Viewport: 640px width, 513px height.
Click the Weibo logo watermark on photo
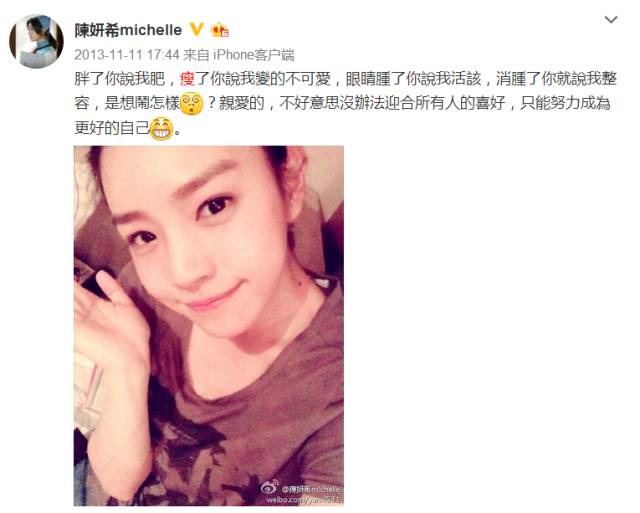click(x=270, y=486)
